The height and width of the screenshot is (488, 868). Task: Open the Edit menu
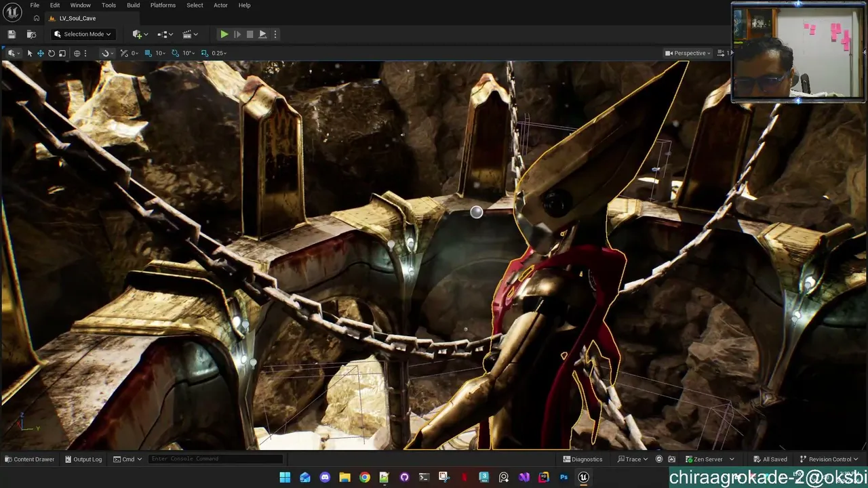point(55,5)
